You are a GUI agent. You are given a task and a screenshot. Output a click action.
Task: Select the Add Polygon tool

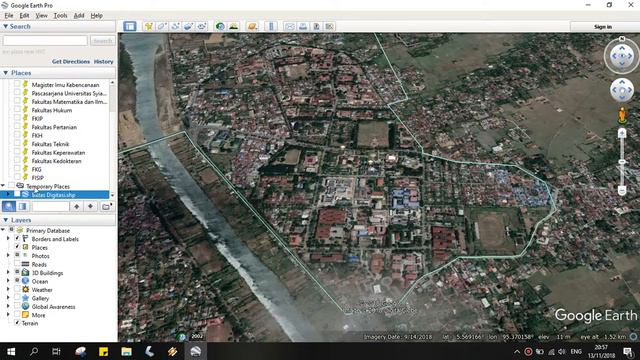162,27
